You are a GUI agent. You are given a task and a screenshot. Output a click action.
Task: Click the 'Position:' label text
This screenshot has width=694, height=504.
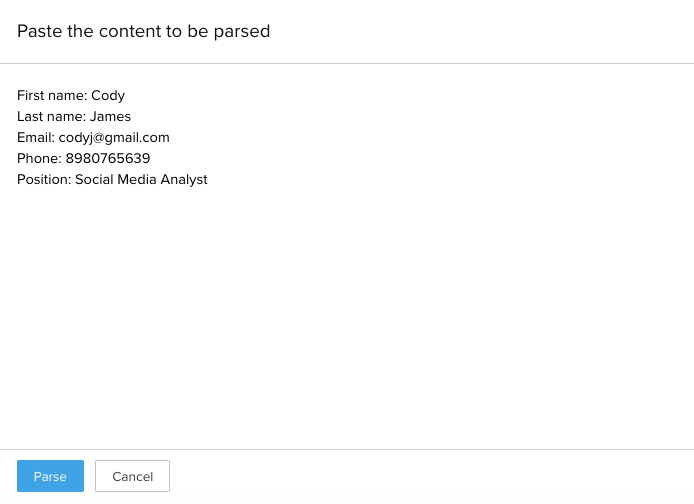pyautogui.click(x=44, y=180)
